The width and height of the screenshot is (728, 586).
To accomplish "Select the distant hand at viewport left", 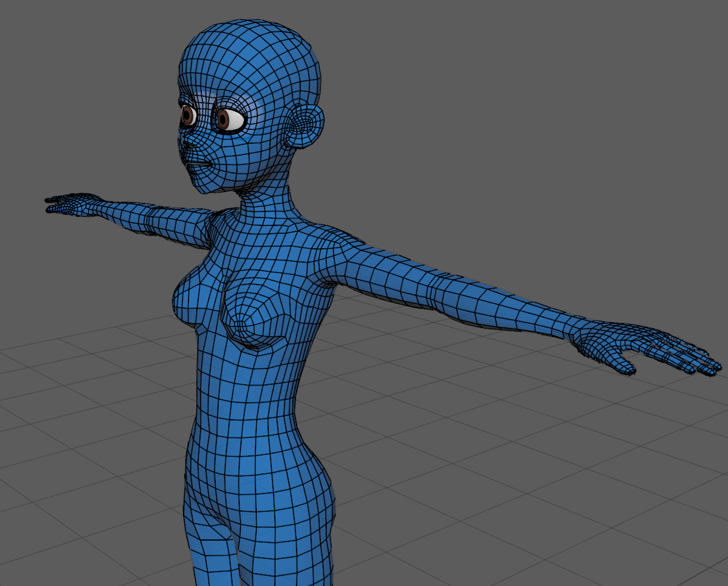I will [x=66, y=204].
